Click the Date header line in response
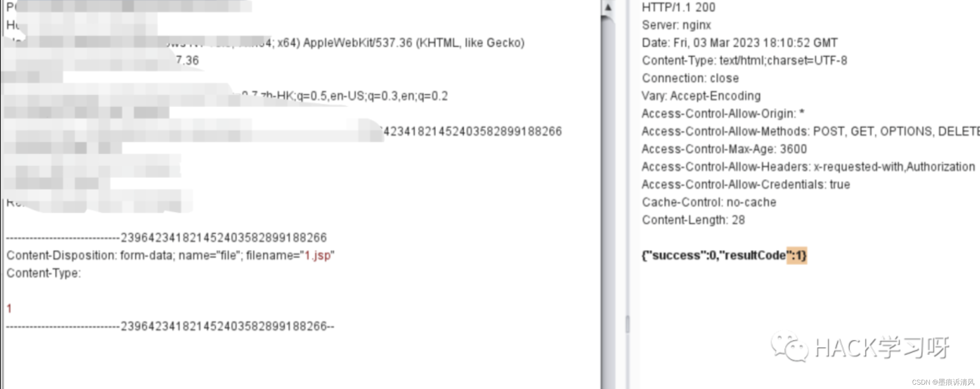The height and width of the screenshot is (389, 980). (x=740, y=42)
